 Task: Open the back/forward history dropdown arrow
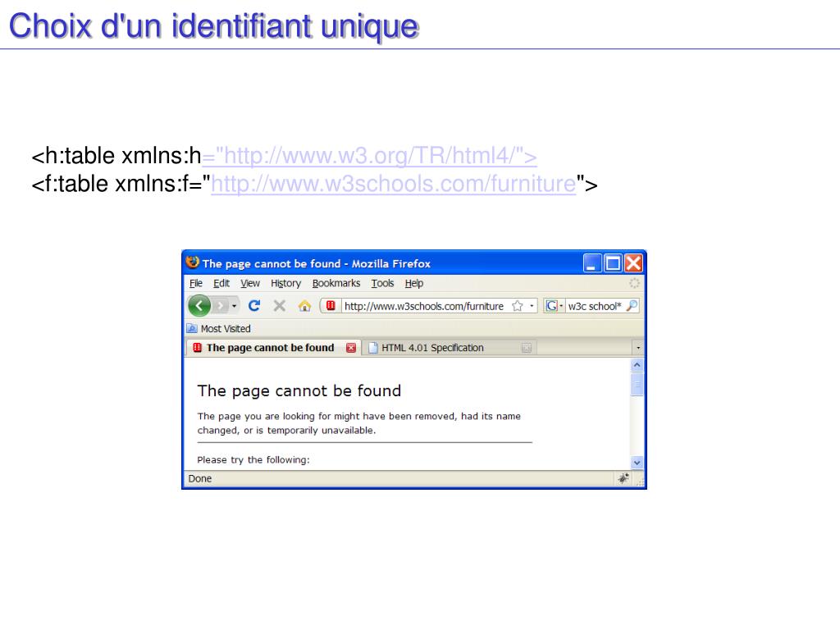[x=234, y=306]
